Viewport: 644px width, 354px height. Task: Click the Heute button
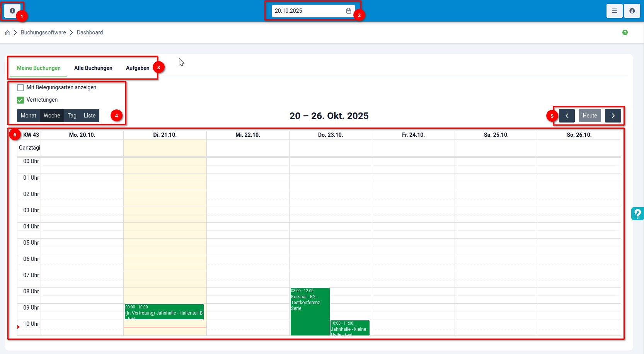pos(589,115)
